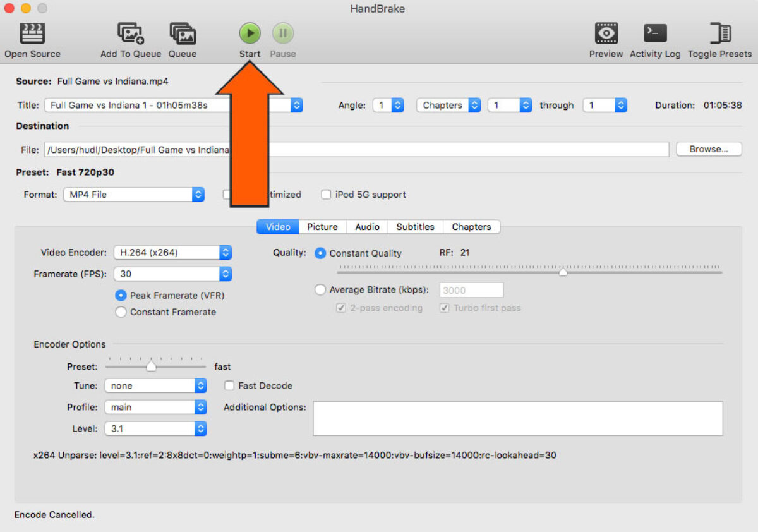This screenshot has height=532, width=758.
Task: Click the Pause encode icon
Action: pyautogui.click(x=282, y=33)
